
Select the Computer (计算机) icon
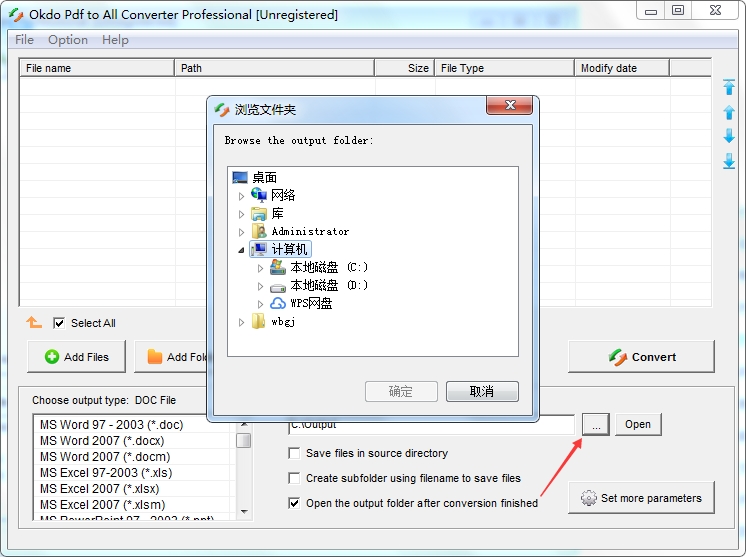259,249
